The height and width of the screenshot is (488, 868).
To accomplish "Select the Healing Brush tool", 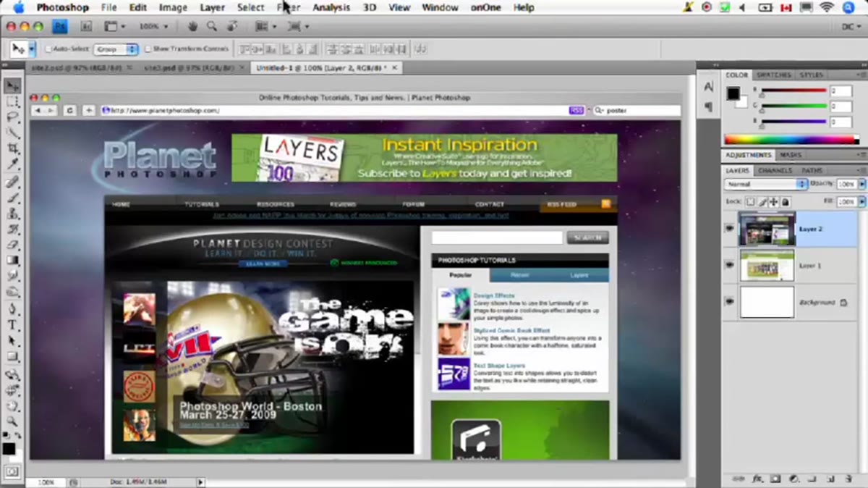I will 12,182.
